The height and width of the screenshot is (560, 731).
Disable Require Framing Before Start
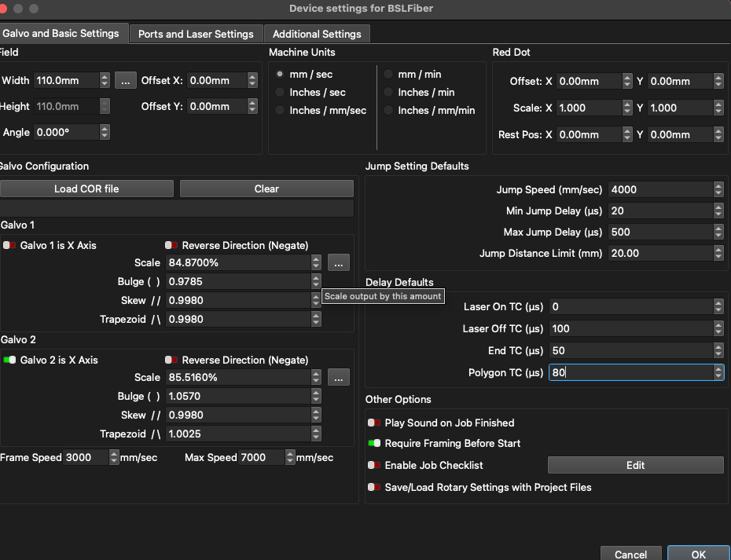[x=374, y=444]
